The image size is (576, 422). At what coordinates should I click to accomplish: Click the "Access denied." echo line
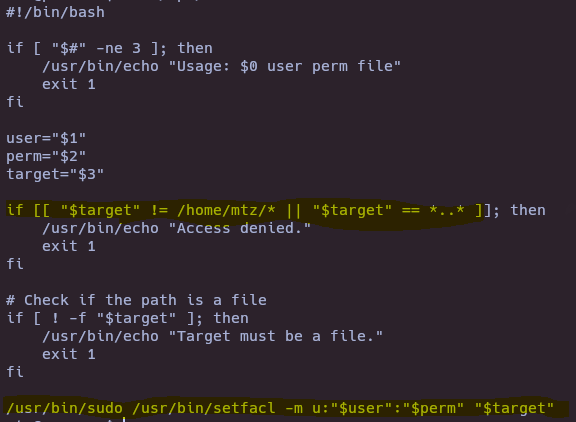coord(176,228)
